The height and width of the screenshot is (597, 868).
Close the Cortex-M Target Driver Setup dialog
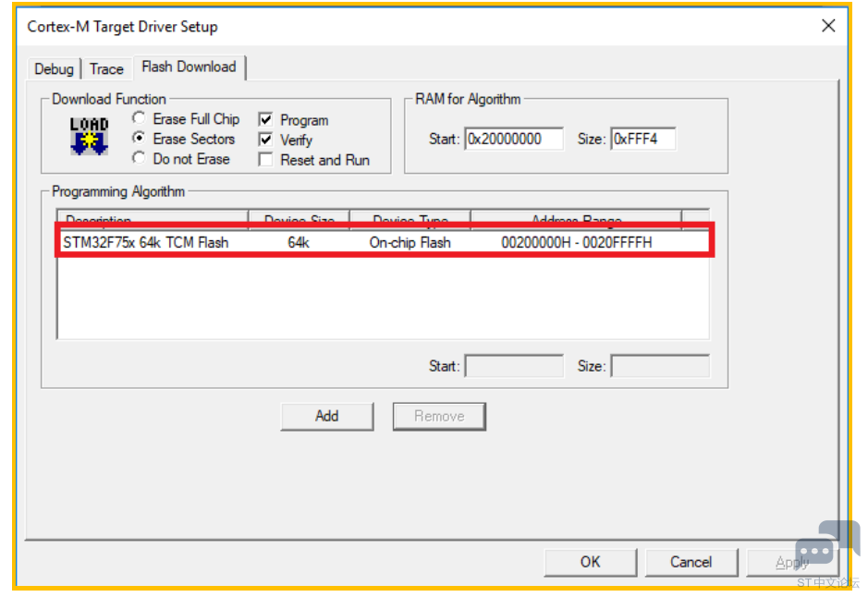click(x=828, y=26)
